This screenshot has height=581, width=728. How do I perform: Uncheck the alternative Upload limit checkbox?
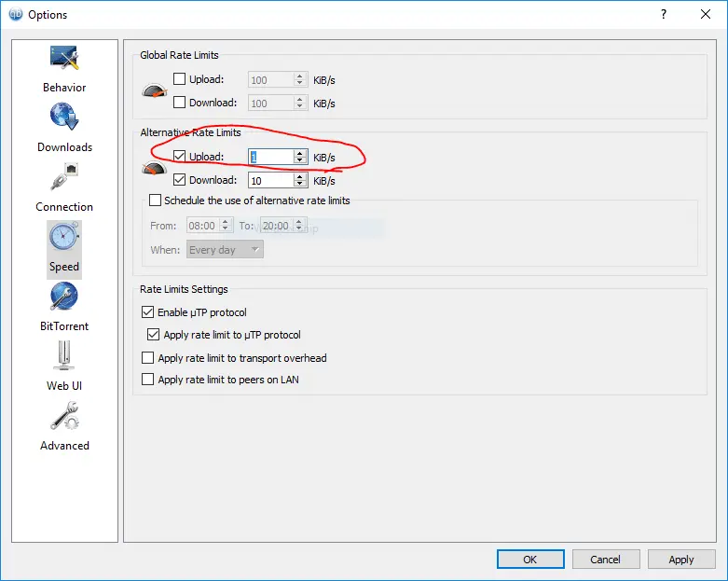point(179,156)
